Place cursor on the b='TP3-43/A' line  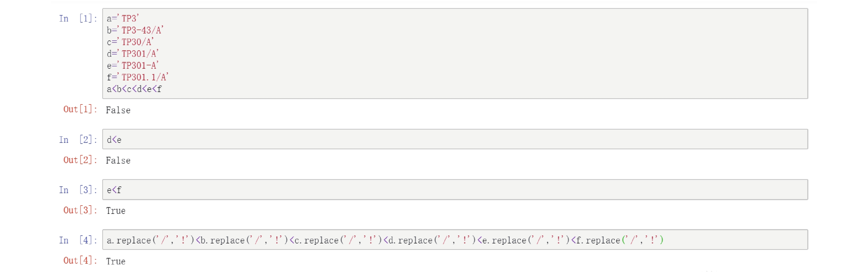point(135,30)
